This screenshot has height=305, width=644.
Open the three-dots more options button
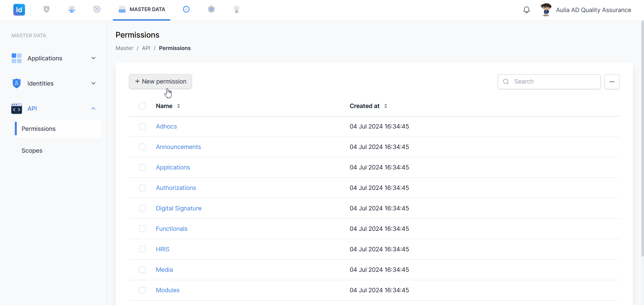coord(612,82)
